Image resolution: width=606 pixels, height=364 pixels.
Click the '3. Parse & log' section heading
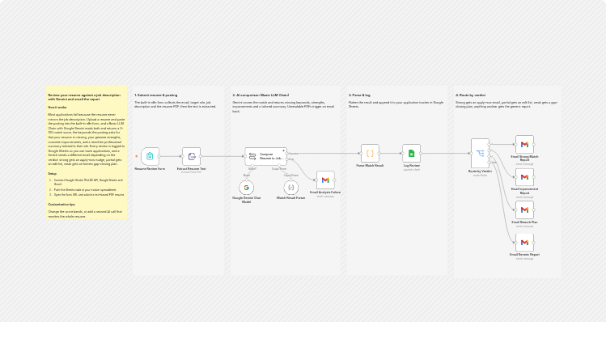click(x=359, y=95)
